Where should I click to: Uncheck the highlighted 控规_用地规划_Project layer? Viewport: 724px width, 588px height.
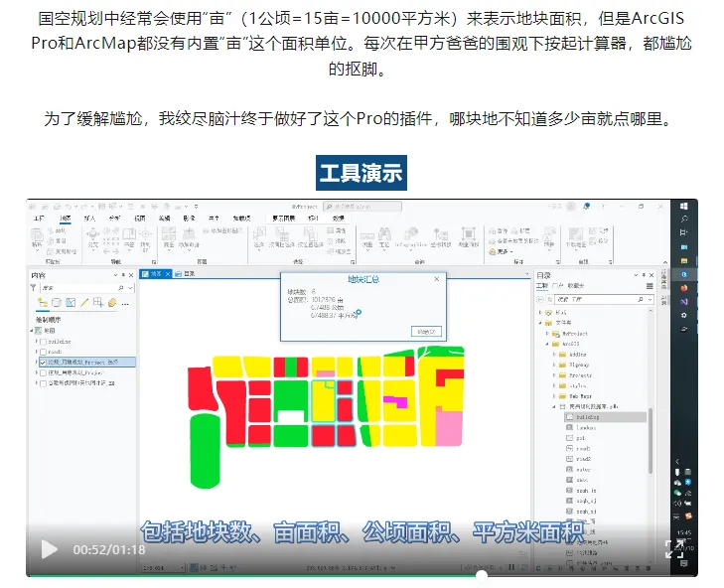pyautogui.click(x=43, y=363)
